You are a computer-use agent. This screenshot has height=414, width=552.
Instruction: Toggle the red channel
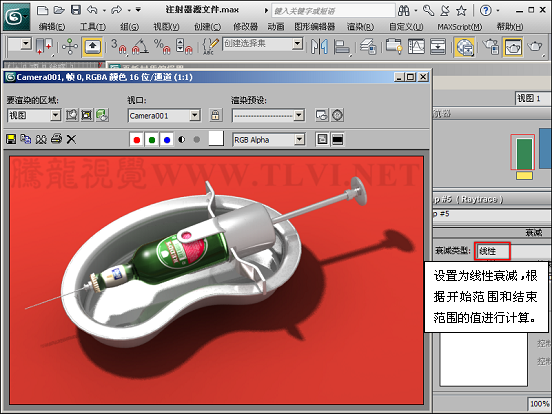point(137,140)
